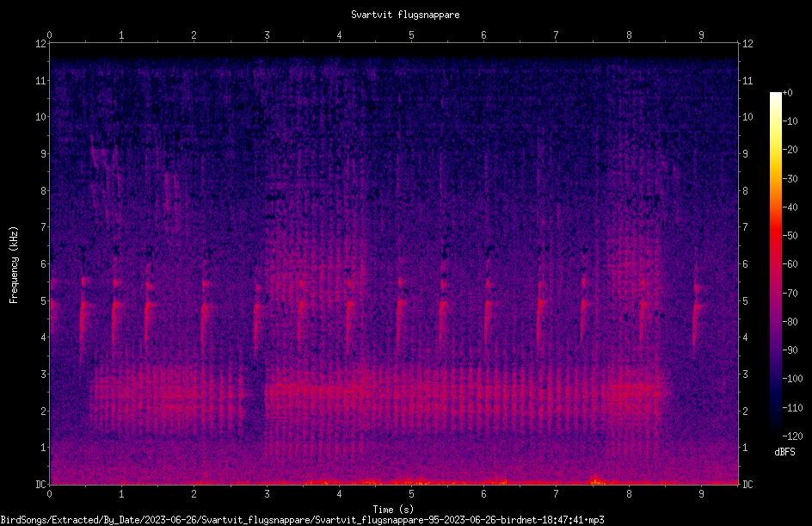This screenshot has height=526, width=812.
Task: Click the 'DC' label on the right frequency axis
Action: click(747, 484)
